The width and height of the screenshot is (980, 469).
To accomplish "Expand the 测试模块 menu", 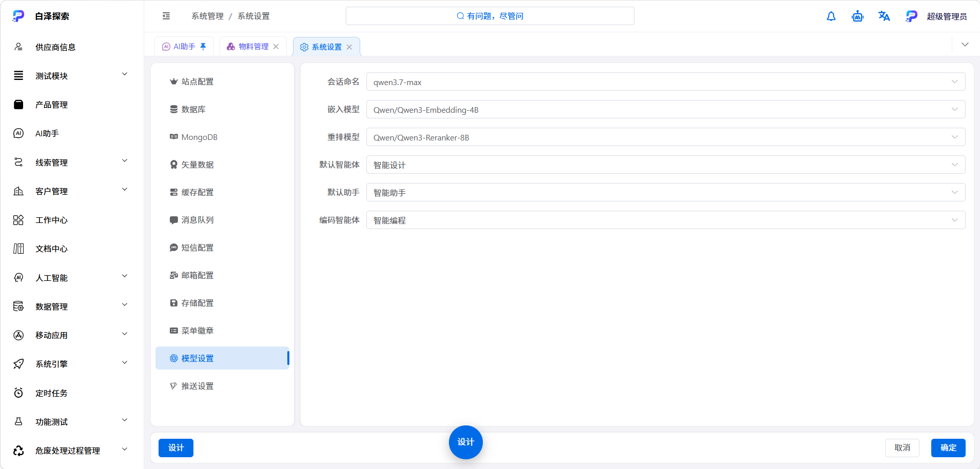I will coord(72,76).
